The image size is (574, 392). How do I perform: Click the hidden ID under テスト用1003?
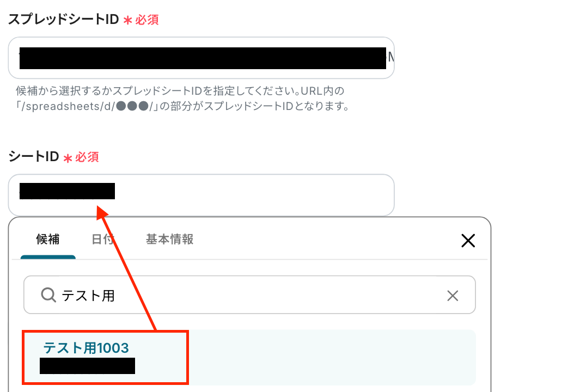point(87,366)
